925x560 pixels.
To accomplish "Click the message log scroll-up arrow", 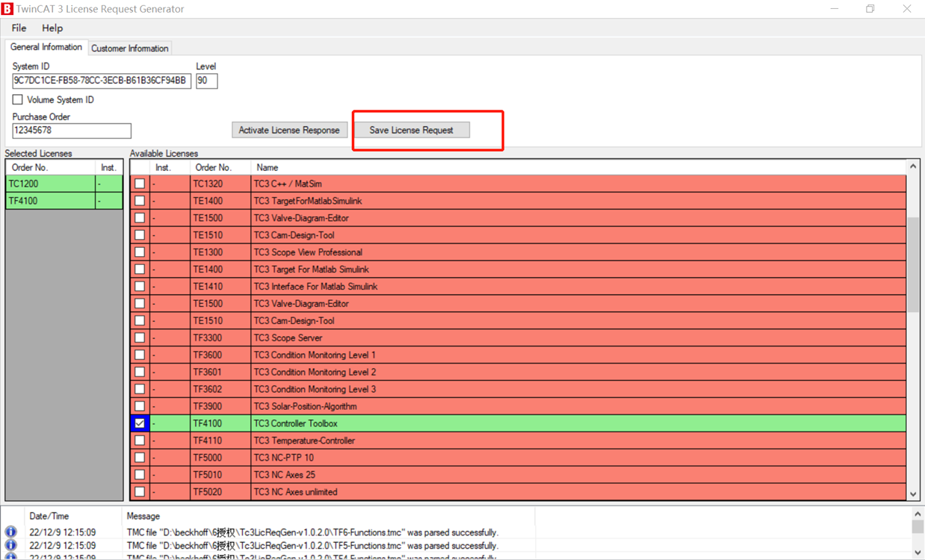I will (918, 514).
